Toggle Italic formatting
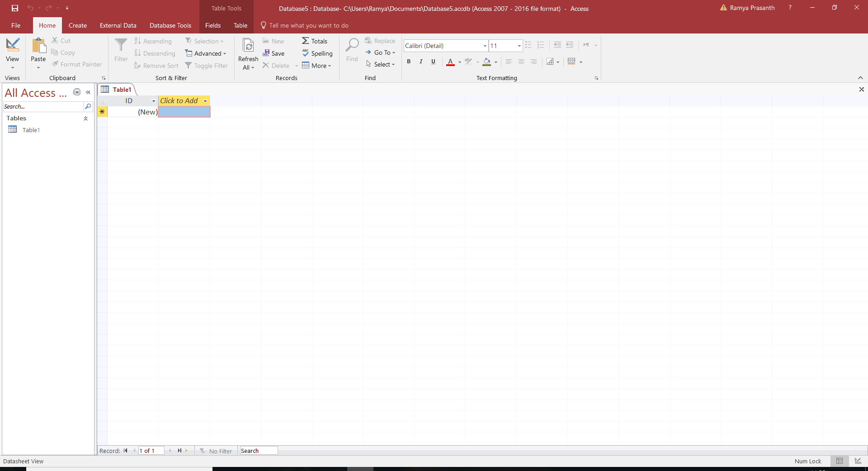The width and height of the screenshot is (868, 471). coord(421,62)
